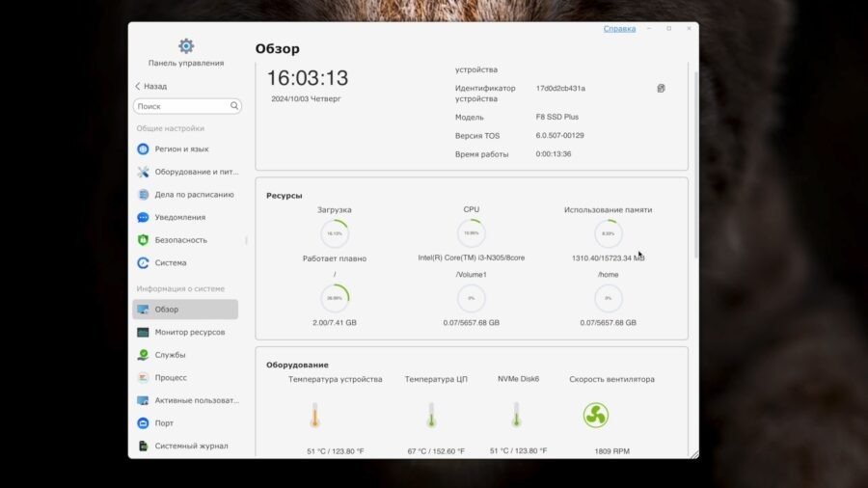Open Службы icon
868x488 pixels.
(143, 355)
